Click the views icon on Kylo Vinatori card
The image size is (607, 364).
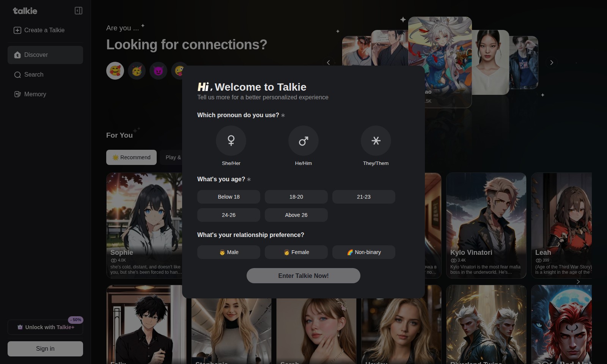(453, 260)
